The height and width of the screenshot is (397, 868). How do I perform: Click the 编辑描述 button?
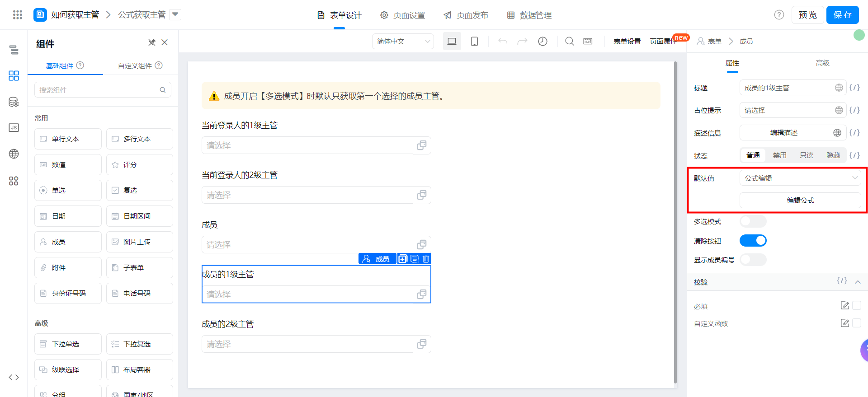tap(784, 133)
